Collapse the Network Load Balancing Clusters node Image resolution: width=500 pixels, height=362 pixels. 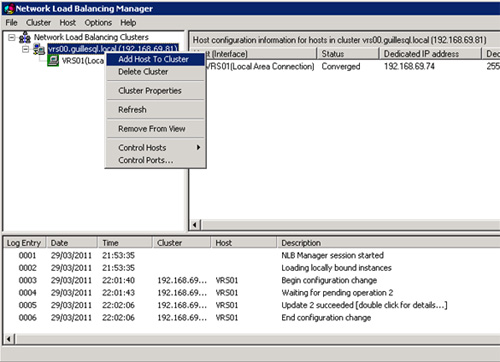click(x=12, y=37)
